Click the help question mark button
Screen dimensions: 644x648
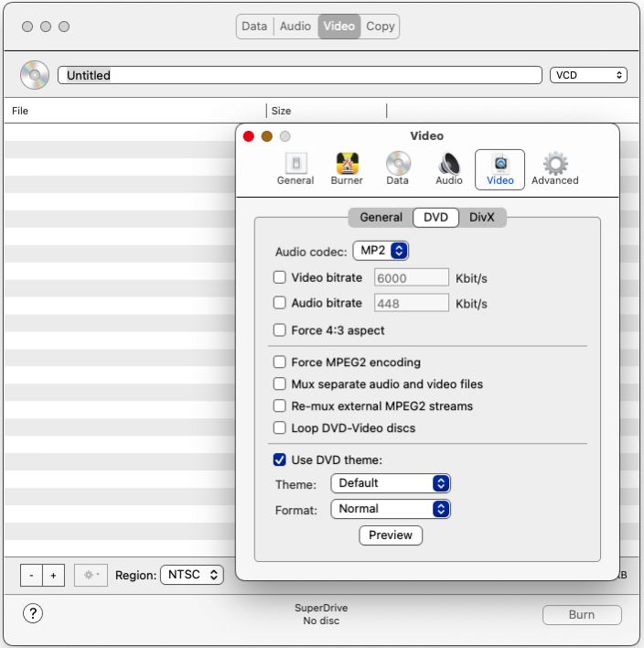click(x=33, y=613)
